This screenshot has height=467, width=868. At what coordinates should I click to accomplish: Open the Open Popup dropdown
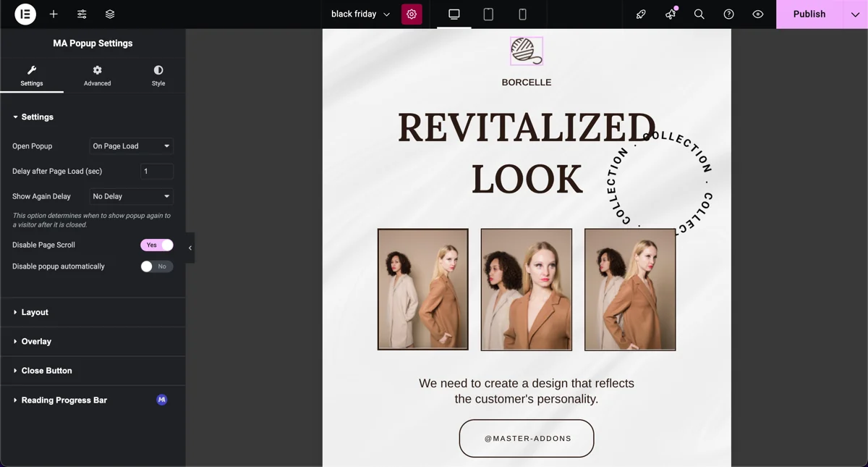pos(131,146)
